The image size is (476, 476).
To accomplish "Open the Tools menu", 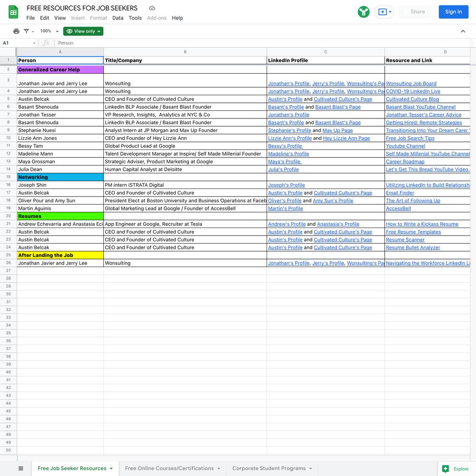I will click(135, 18).
